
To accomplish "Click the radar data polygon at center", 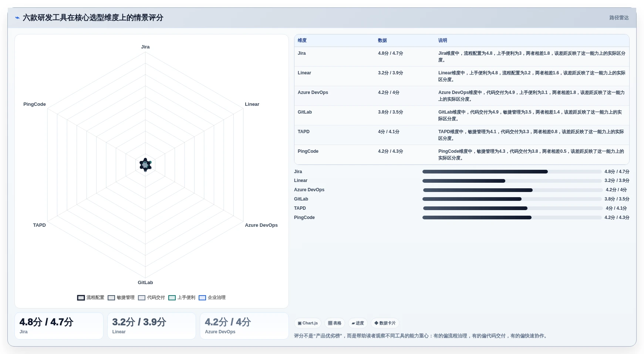I will click(145, 165).
